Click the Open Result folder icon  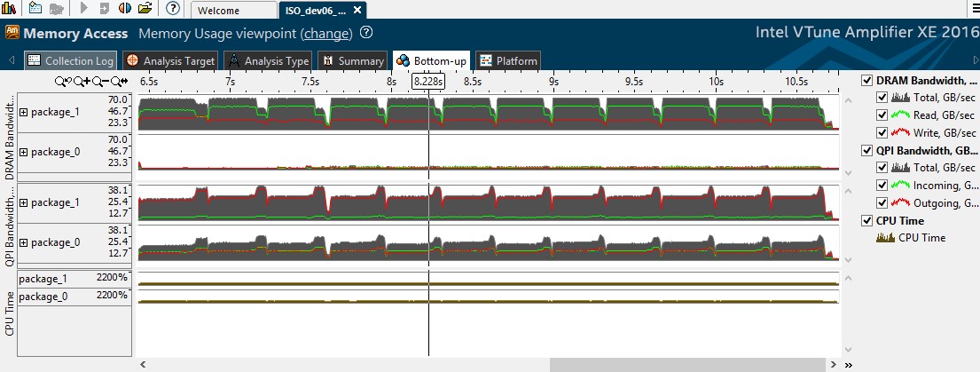(145, 9)
